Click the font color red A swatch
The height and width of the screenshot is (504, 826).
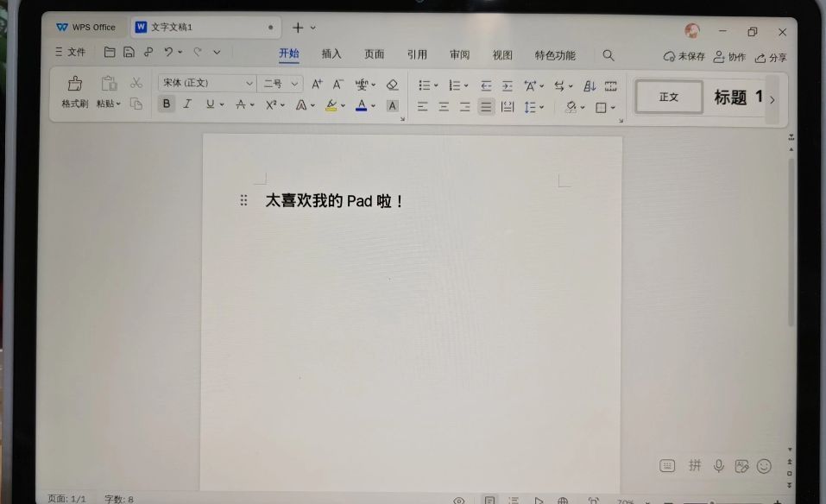[x=361, y=105]
